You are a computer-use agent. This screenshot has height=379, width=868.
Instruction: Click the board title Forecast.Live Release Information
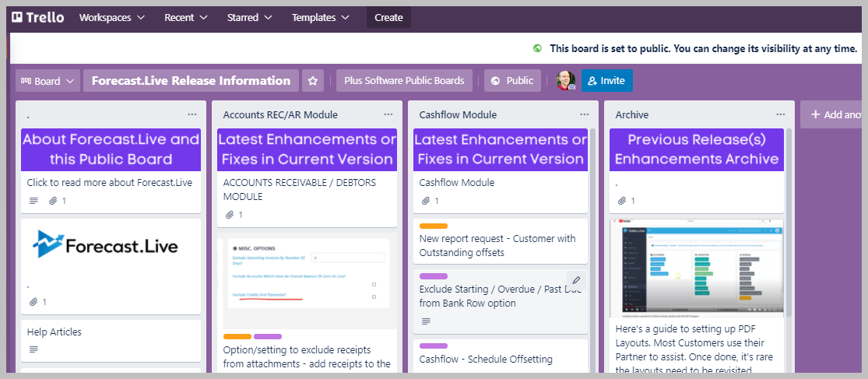click(191, 81)
